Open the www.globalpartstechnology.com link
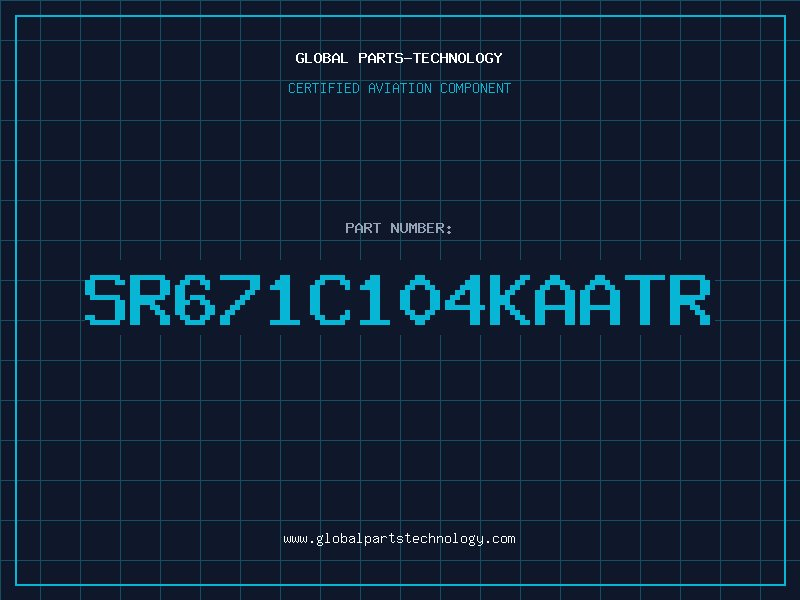Image resolution: width=800 pixels, height=600 pixels. tap(399, 539)
